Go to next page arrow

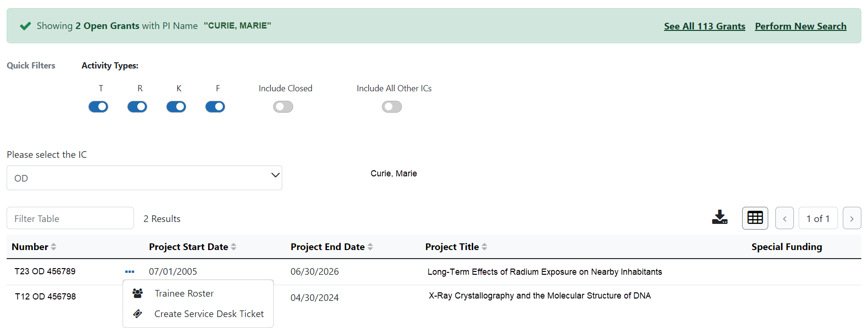click(x=851, y=219)
